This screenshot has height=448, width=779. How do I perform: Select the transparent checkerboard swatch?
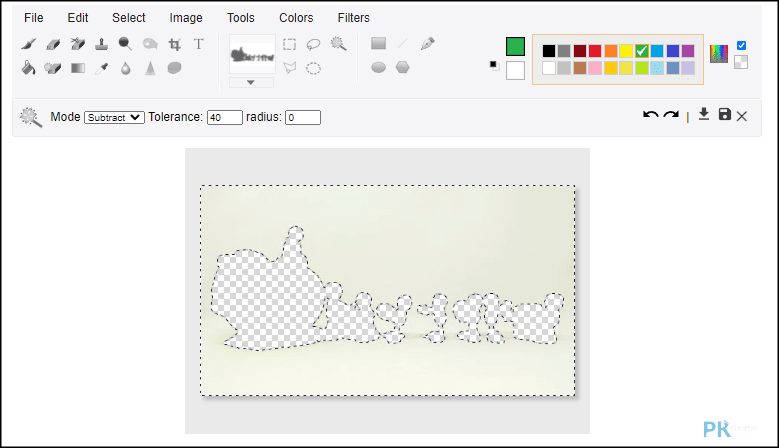(x=741, y=62)
